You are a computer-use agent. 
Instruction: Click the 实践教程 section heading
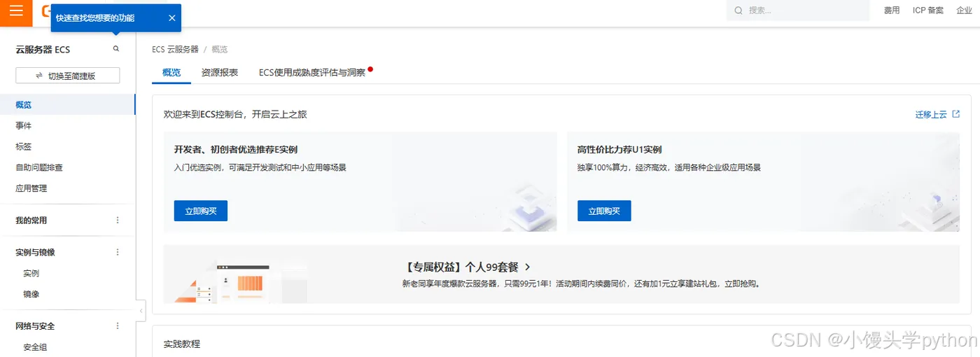(182, 344)
